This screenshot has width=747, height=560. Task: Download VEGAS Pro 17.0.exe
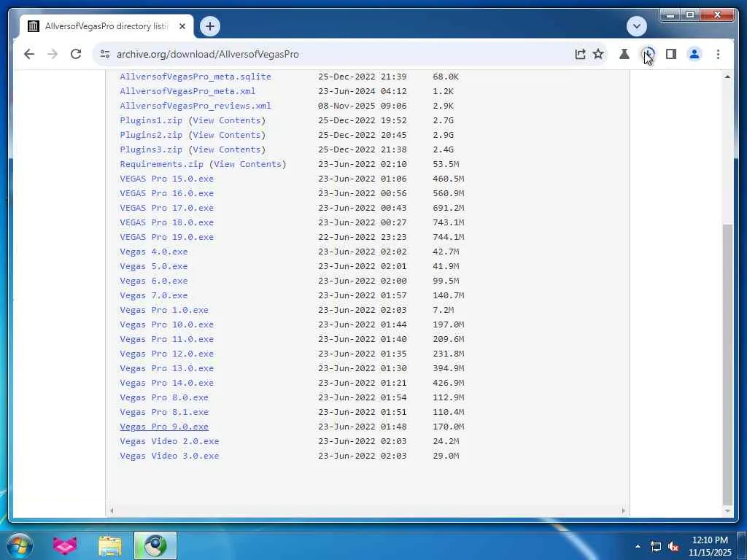coord(167,208)
